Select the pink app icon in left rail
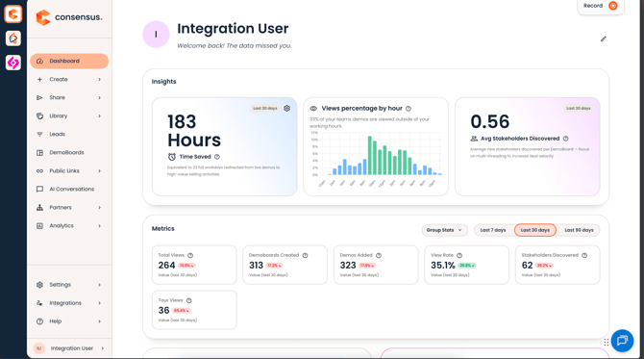 point(13,63)
